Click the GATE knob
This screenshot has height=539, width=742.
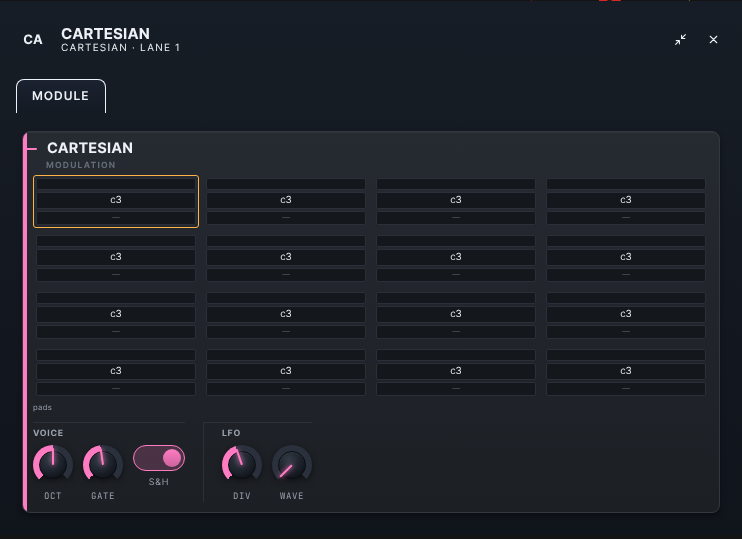coord(103,465)
